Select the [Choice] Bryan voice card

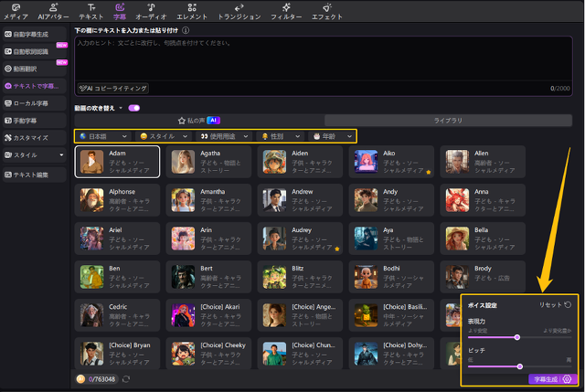(x=117, y=354)
